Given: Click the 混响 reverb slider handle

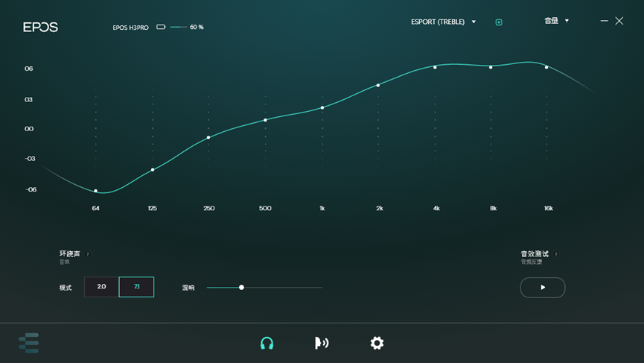Looking at the screenshot, I should click(x=241, y=287).
